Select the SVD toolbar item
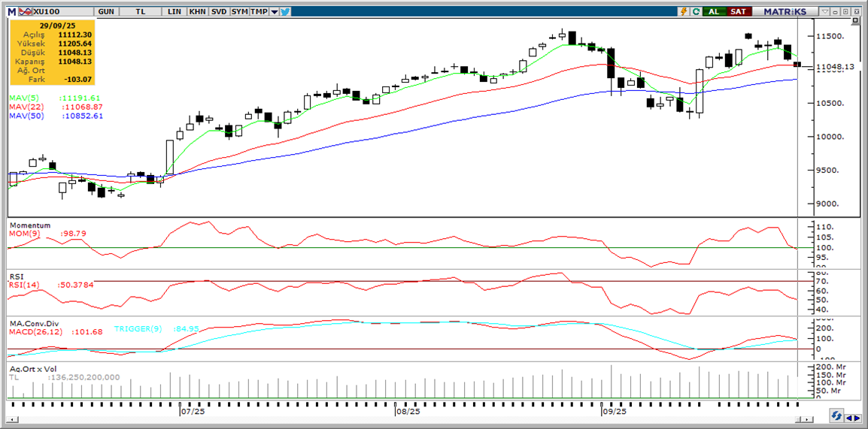The width and height of the screenshot is (868, 429). click(x=219, y=12)
